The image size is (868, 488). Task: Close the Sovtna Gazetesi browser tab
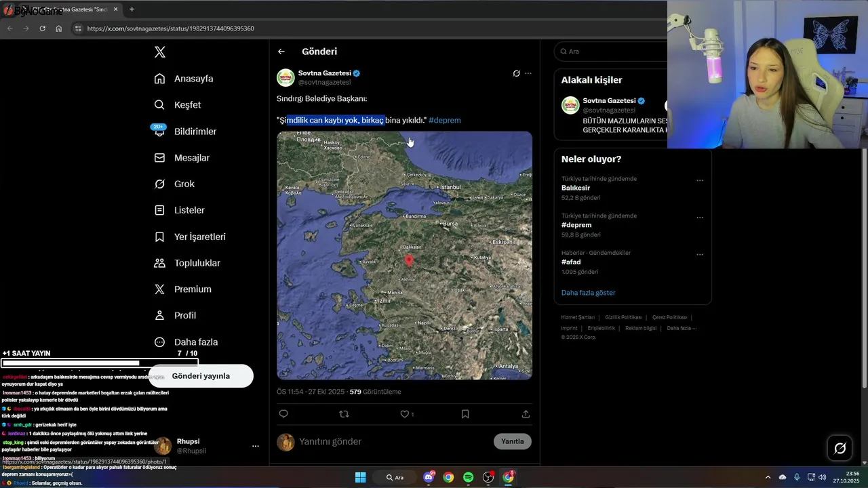pyautogui.click(x=115, y=9)
